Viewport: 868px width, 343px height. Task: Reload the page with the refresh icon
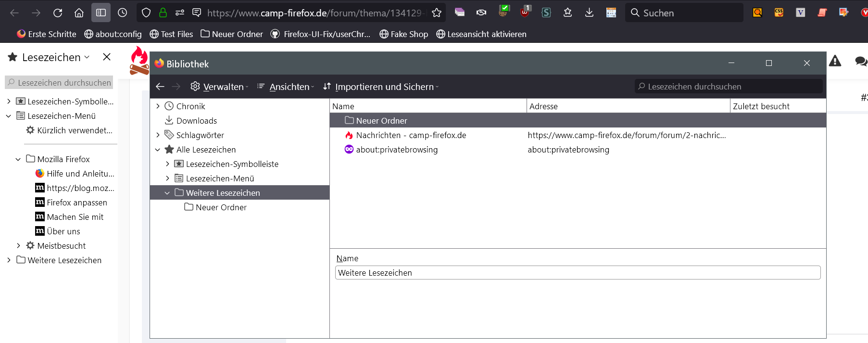[58, 13]
